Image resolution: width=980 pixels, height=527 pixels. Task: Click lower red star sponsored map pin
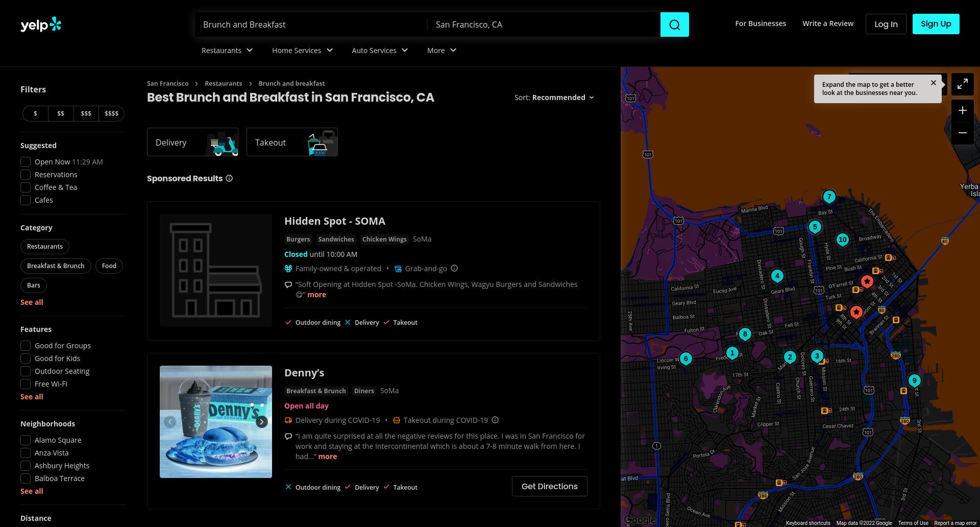pyautogui.click(x=856, y=312)
